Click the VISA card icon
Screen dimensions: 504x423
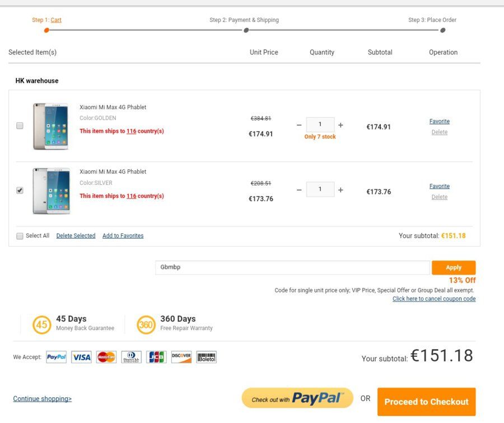pyautogui.click(x=81, y=357)
